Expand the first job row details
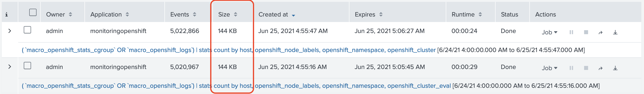644x94 pixels. (x=10, y=31)
